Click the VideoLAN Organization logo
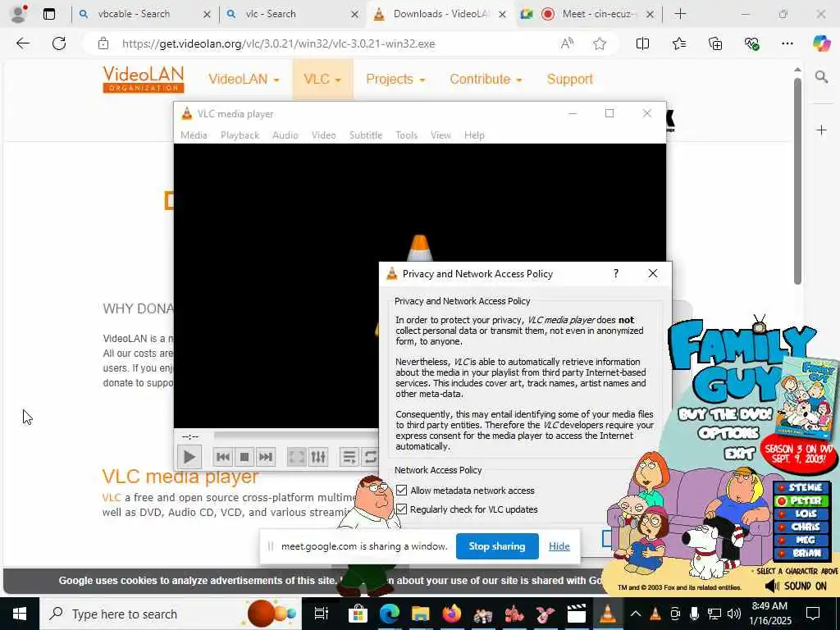The image size is (840, 630). point(143,80)
